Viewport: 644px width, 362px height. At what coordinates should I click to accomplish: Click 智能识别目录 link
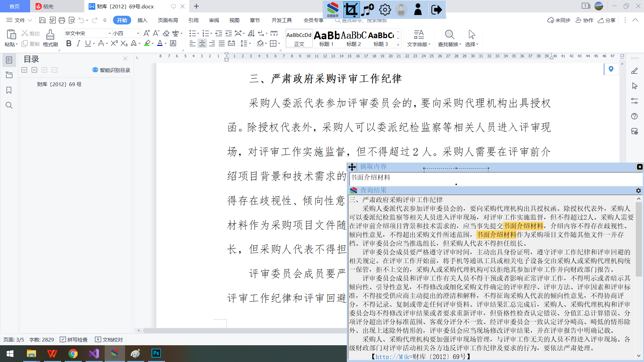pyautogui.click(x=111, y=70)
